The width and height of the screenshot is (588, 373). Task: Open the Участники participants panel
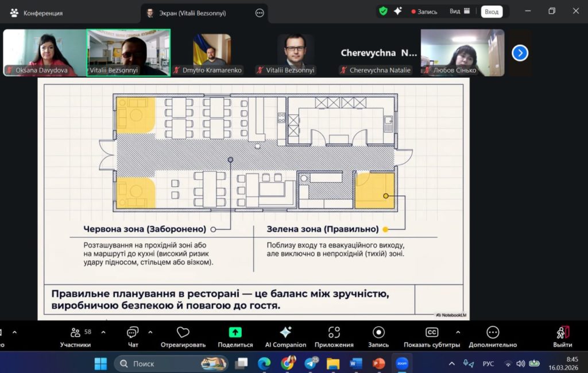[x=75, y=333]
